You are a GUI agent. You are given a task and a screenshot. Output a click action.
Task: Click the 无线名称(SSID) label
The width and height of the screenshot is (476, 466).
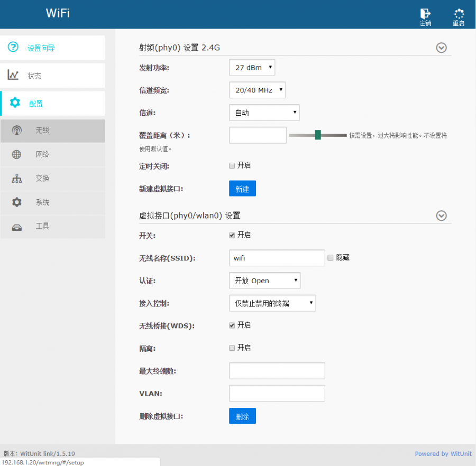click(x=167, y=258)
